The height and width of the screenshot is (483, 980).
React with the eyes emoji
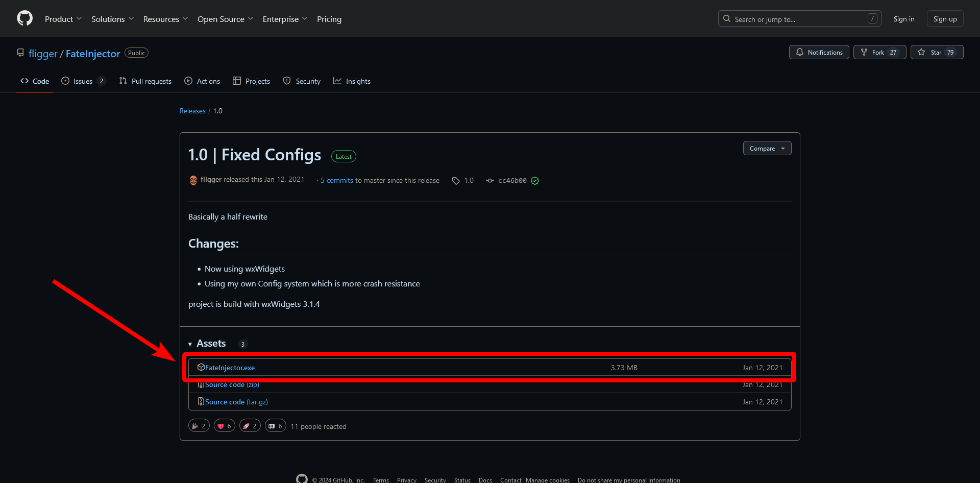276,426
